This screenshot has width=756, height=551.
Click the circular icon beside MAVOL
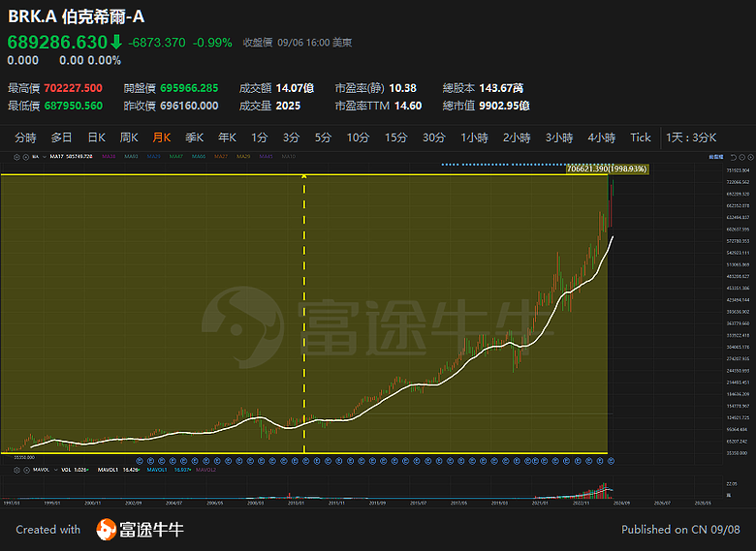[26, 470]
